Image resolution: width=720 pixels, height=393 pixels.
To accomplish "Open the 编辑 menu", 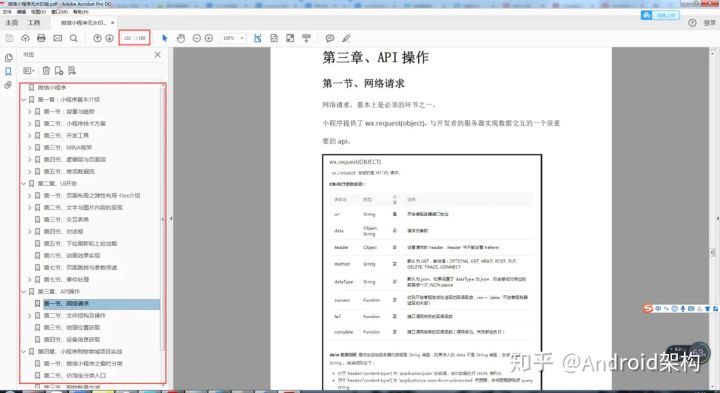I will pyautogui.click(x=21, y=11).
